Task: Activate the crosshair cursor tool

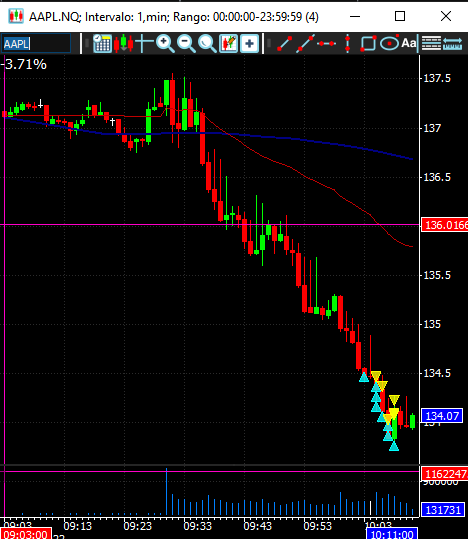Action: point(144,43)
